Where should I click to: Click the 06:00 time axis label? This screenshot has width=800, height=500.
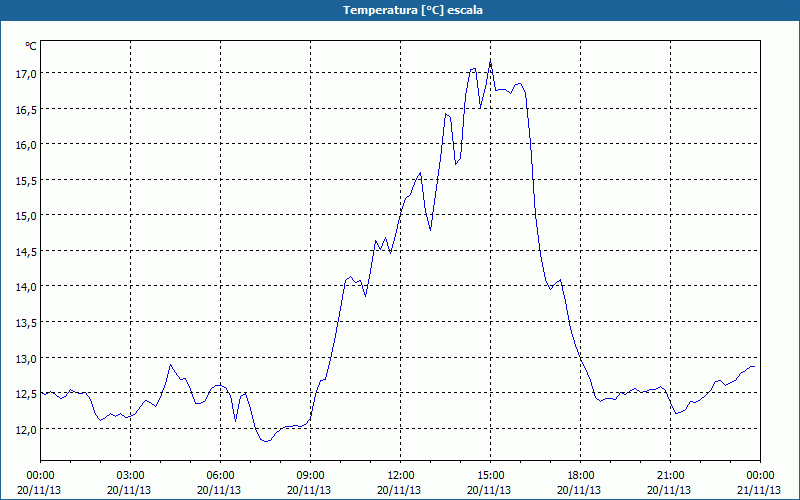220,476
